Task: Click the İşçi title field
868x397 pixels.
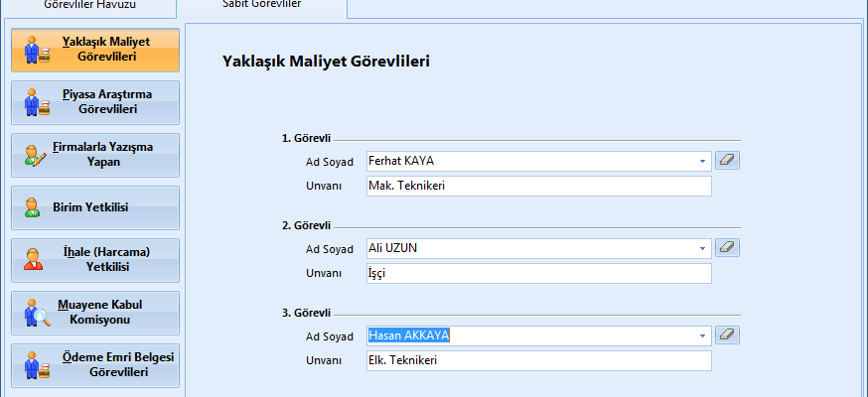Action: pyautogui.click(x=538, y=273)
